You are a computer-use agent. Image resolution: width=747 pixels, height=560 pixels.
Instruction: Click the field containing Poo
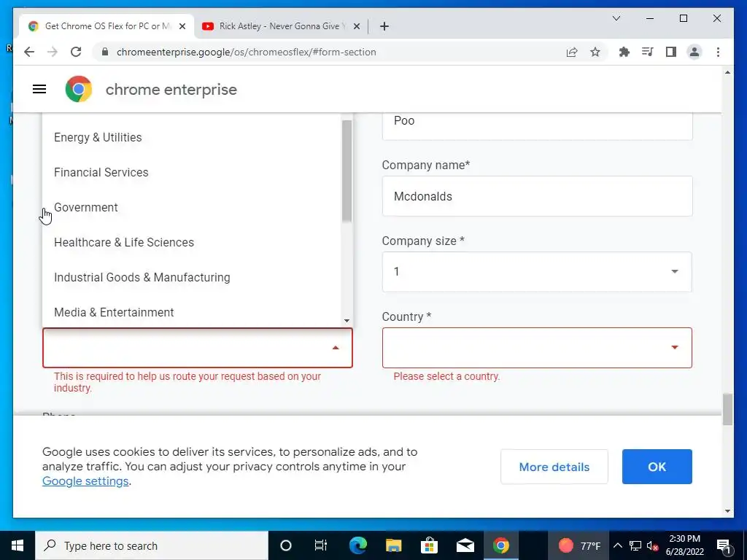(537, 125)
